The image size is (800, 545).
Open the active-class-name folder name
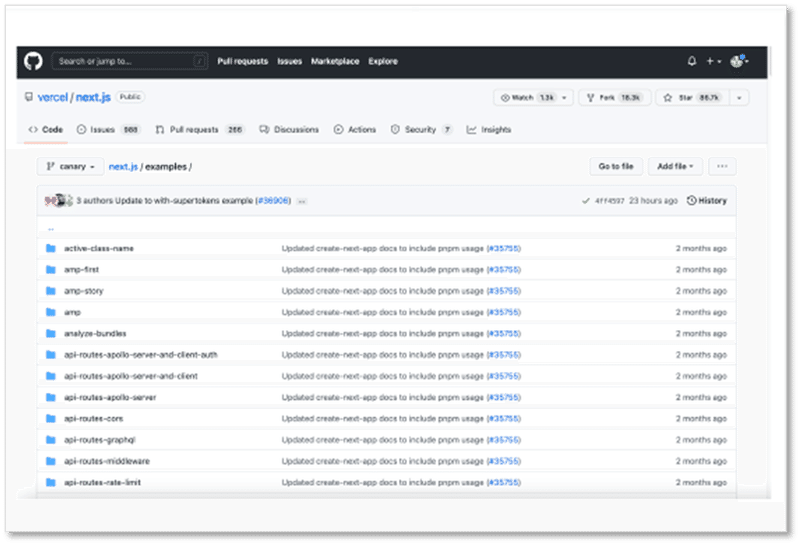98,249
